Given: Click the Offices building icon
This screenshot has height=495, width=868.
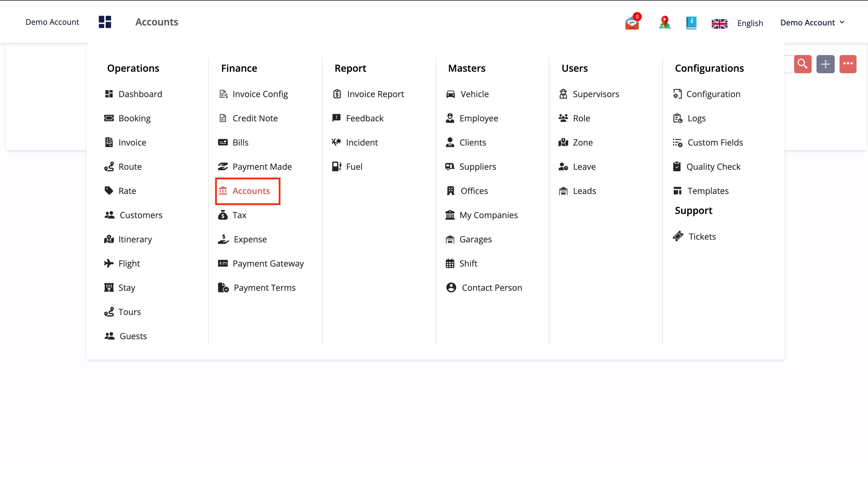Looking at the screenshot, I should pyautogui.click(x=450, y=190).
